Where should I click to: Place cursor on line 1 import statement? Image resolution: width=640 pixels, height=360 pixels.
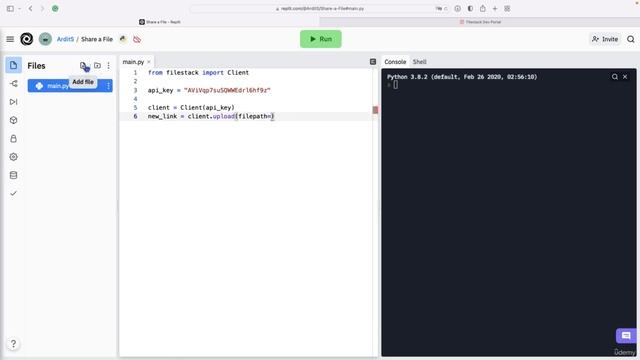pos(198,73)
